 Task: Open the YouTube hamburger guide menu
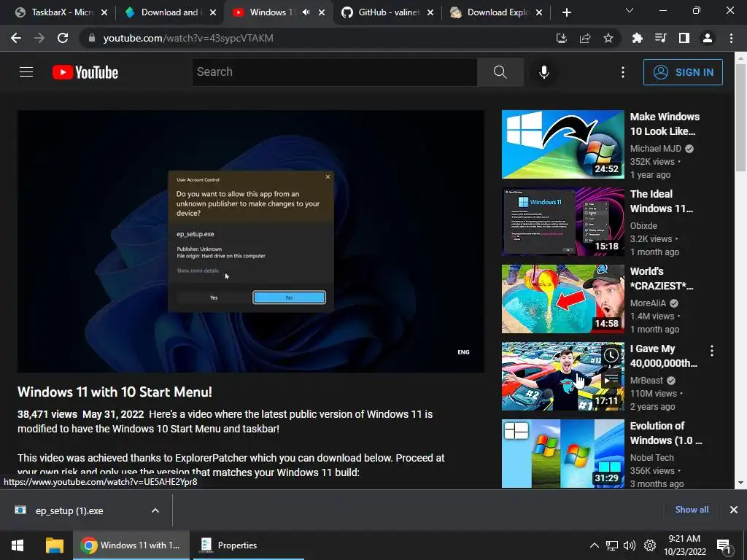26,72
